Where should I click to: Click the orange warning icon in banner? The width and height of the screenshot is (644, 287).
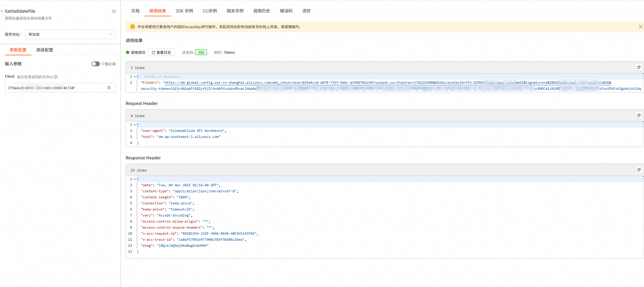tap(133, 27)
